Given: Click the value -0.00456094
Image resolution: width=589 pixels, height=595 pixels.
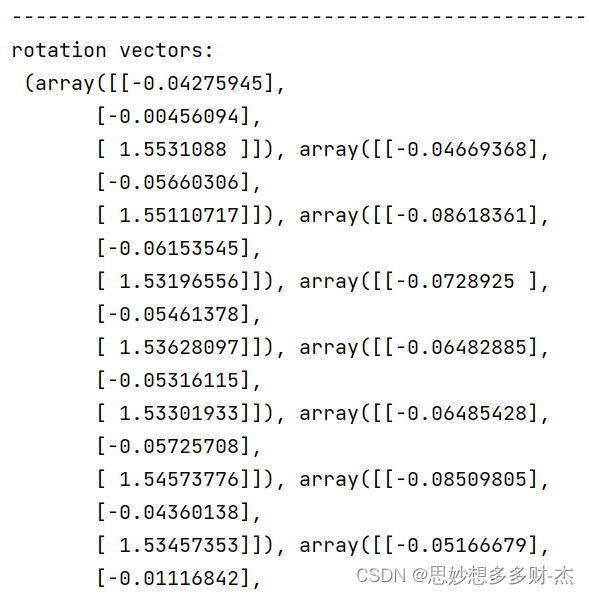Looking at the screenshot, I should pyautogui.click(x=173, y=116).
